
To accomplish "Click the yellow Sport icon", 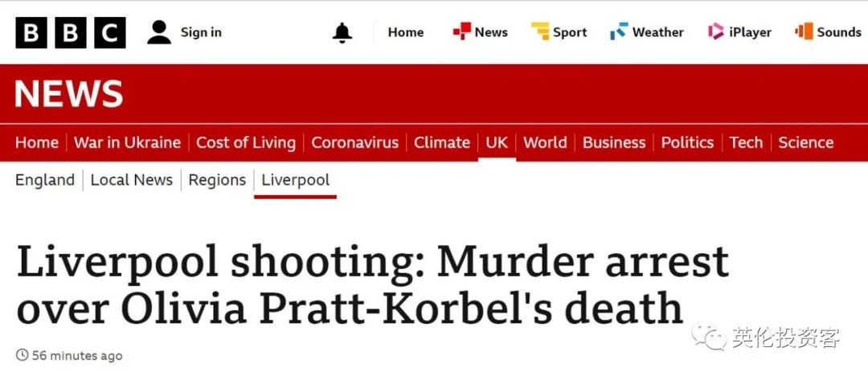I will pyautogui.click(x=540, y=31).
